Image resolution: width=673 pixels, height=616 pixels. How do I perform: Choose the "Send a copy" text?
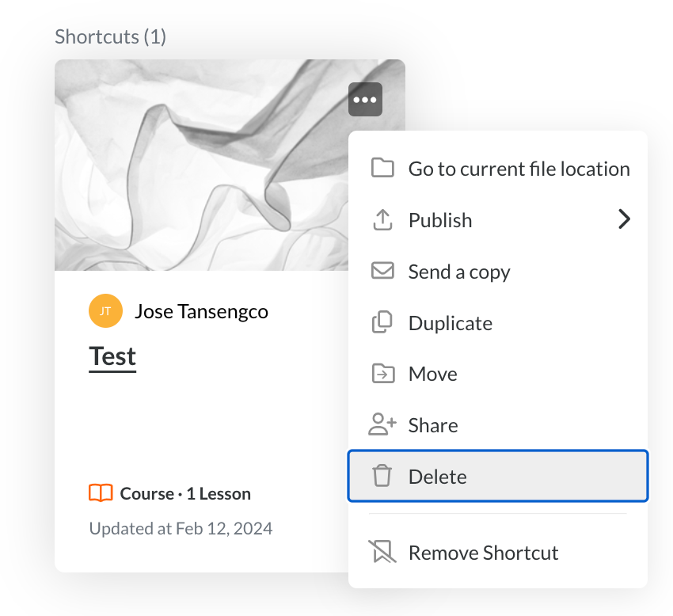[459, 272]
